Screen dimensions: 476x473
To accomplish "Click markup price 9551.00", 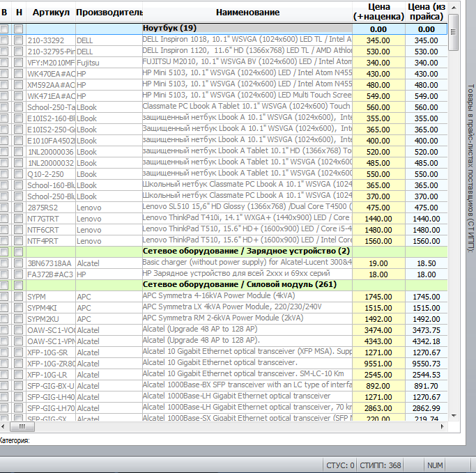I will pos(378,364).
